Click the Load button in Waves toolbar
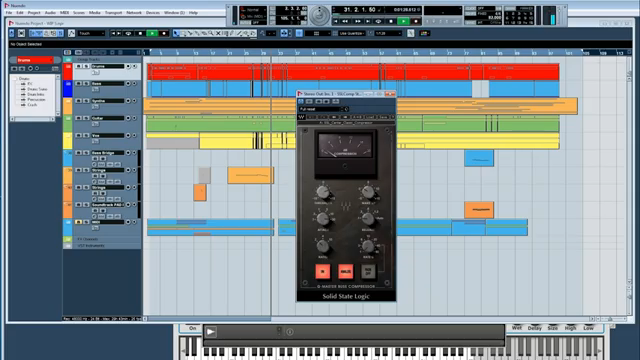This screenshot has height=360, width=640. point(370,117)
